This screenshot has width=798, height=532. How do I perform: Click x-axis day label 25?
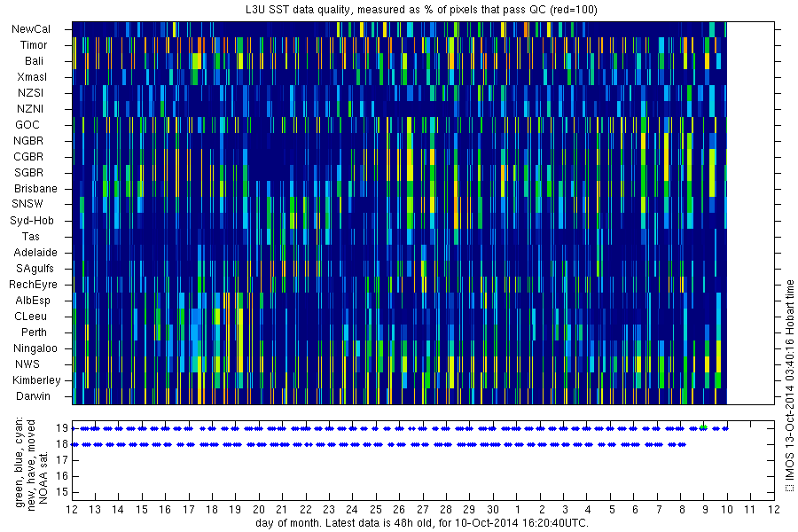click(x=376, y=510)
